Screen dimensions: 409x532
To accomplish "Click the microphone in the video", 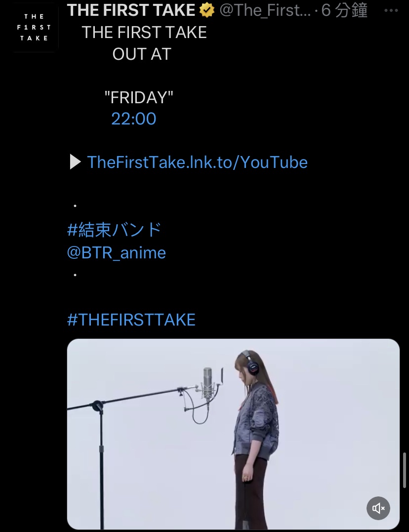I will [208, 383].
